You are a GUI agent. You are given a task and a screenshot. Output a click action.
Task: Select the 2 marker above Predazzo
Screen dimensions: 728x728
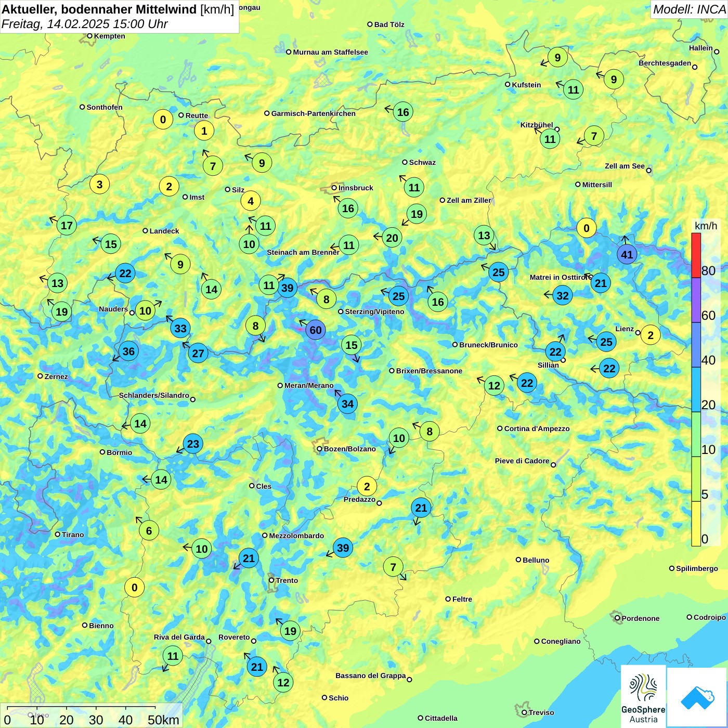[367, 487]
